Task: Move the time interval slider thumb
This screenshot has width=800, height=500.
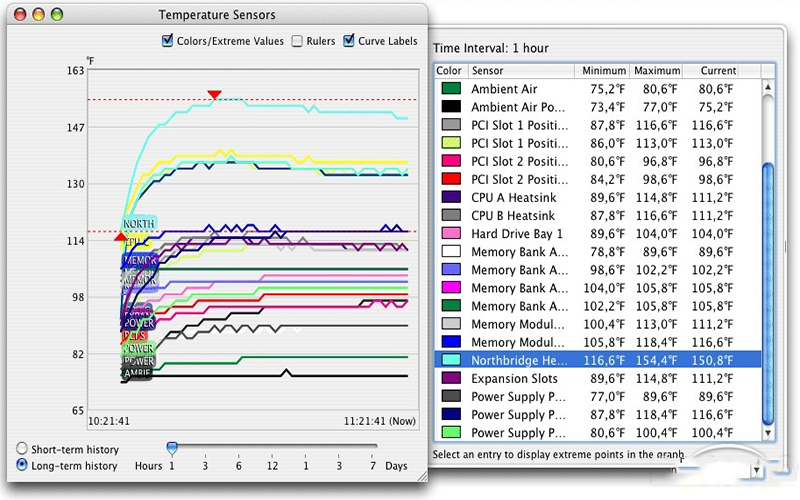Action: (x=172, y=448)
